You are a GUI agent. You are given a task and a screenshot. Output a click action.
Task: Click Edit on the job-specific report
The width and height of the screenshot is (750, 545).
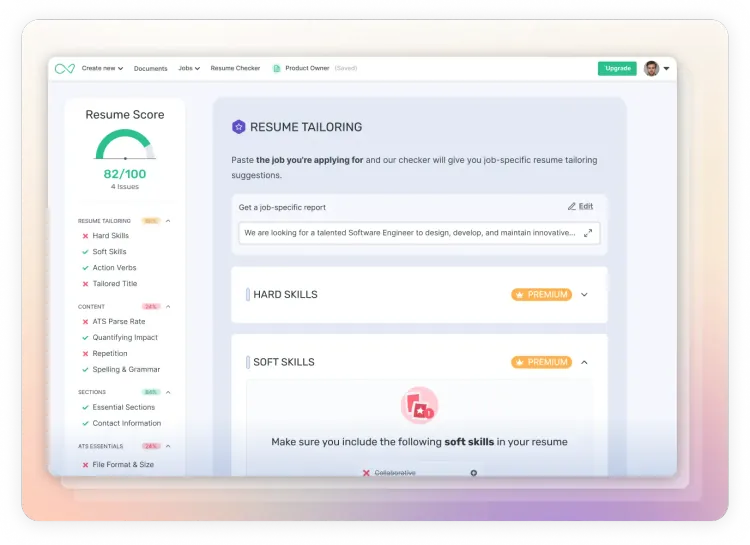point(580,206)
